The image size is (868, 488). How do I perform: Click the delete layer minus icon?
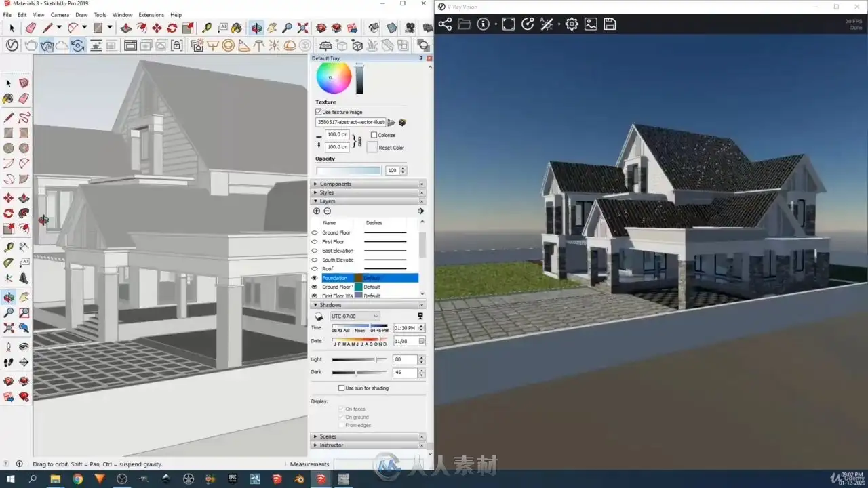click(x=327, y=211)
